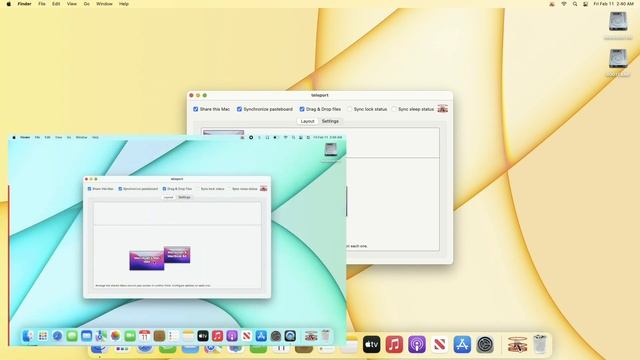This screenshot has width=640, height=360.
Task: Open Notes in the teal desktop dock
Action: pyautogui.click(x=188, y=336)
